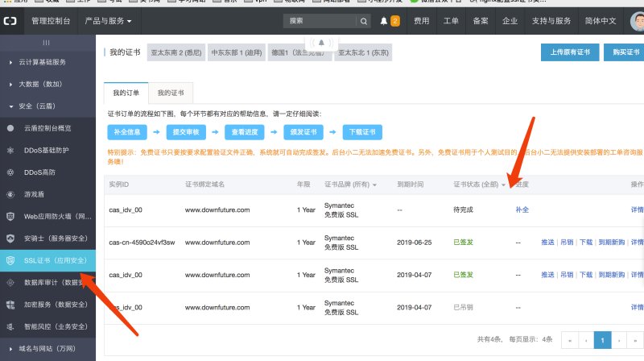Click the Web应用防火墙 shield icon

pyautogui.click(x=10, y=216)
